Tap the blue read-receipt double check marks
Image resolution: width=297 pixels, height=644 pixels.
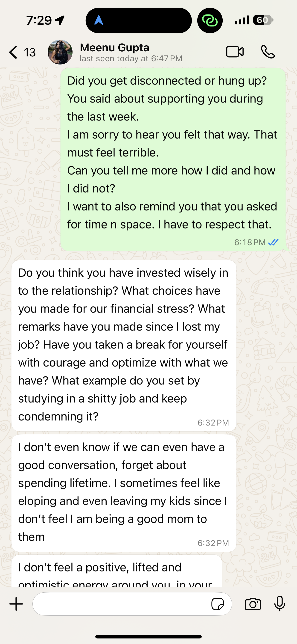tap(273, 242)
